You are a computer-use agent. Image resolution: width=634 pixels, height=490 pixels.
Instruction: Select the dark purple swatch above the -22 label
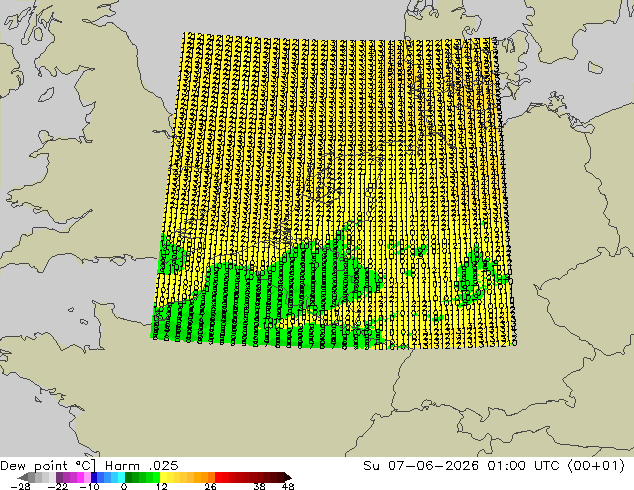click(59, 477)
